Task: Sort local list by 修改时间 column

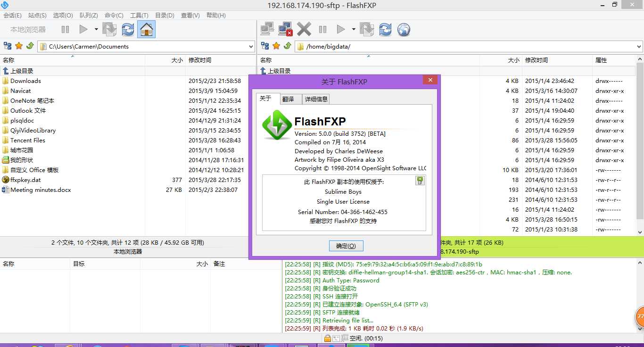Action: [x=220, y=60]
